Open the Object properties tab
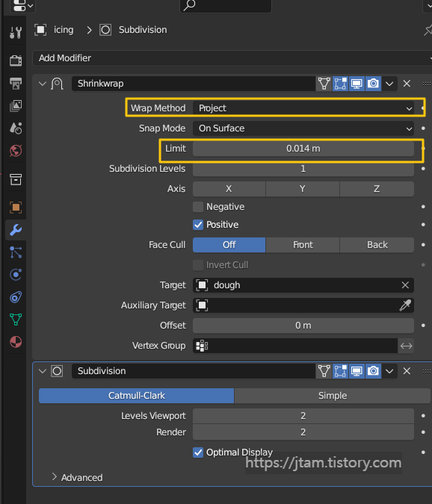 click(x=16, y=208)
